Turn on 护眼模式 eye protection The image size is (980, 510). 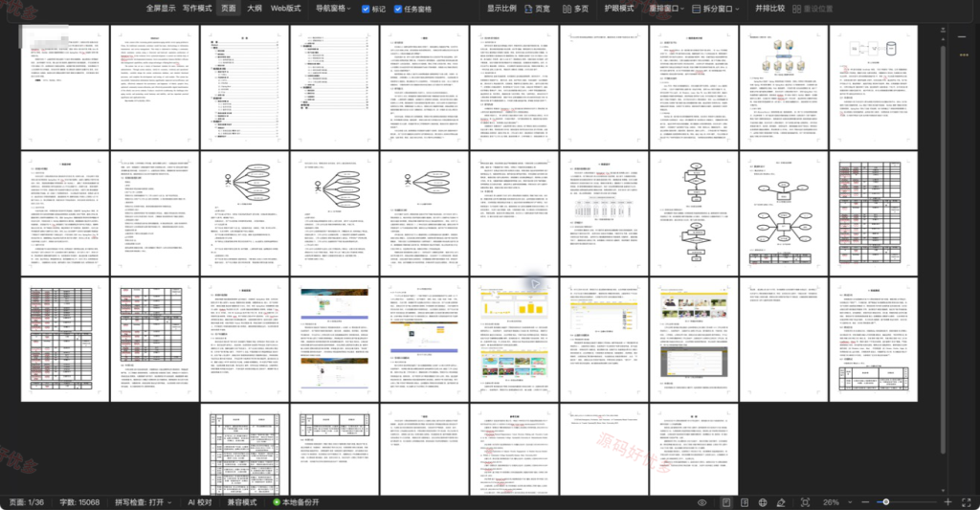[x=619, y=8]
